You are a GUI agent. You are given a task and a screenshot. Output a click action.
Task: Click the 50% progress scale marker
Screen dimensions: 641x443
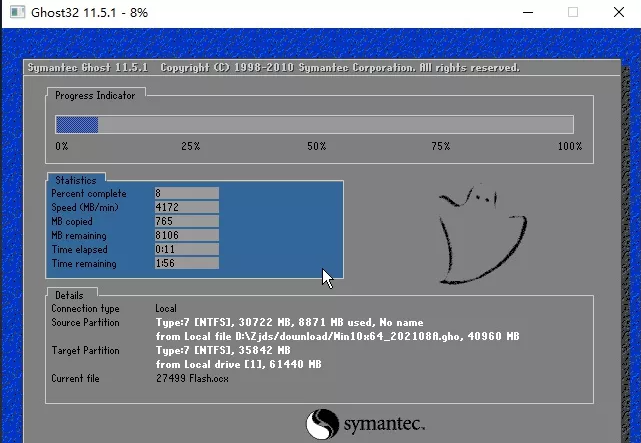(x=316, y=146)
